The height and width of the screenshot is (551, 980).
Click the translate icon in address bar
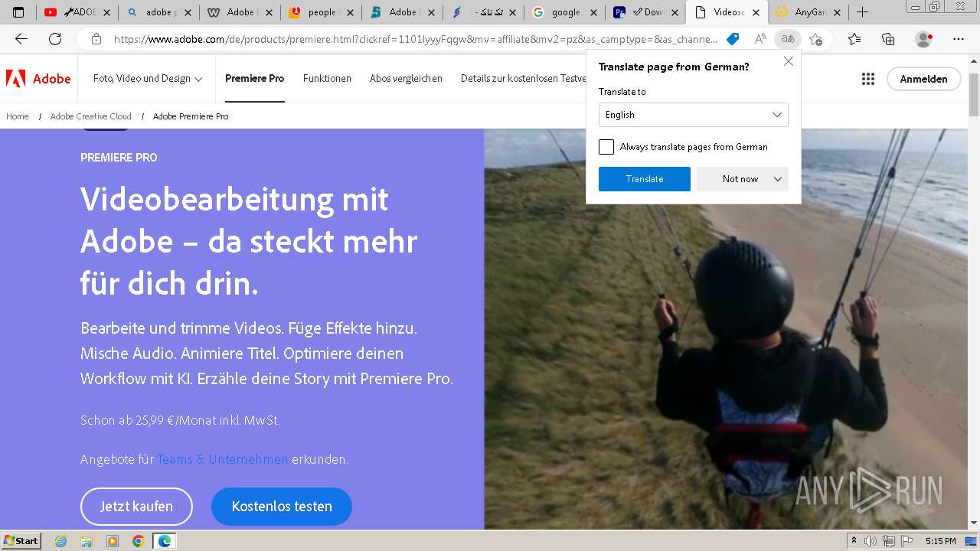pyautogui.click(x=787, y=39)
